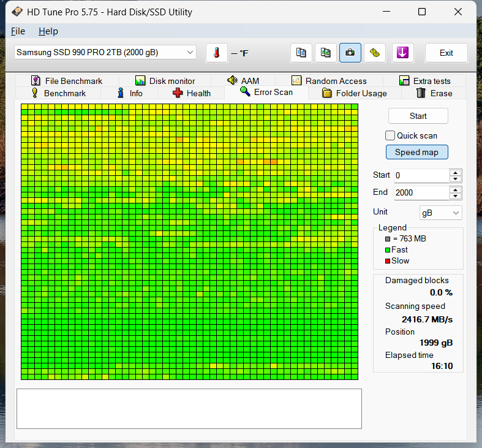The width and height of the screenshot is (482, 448).
Task: Select the Error Scan tab
Action: (x=266, y=93)
